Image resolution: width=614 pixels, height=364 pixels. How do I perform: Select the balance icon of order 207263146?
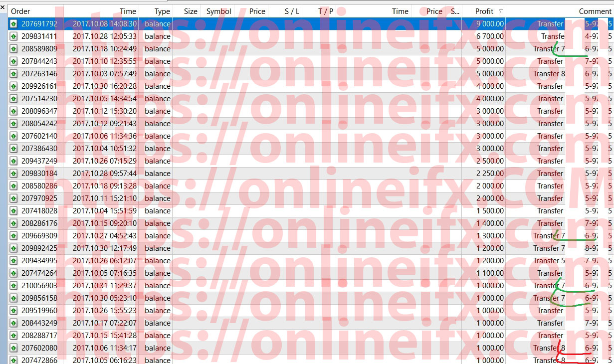point(13,74)
